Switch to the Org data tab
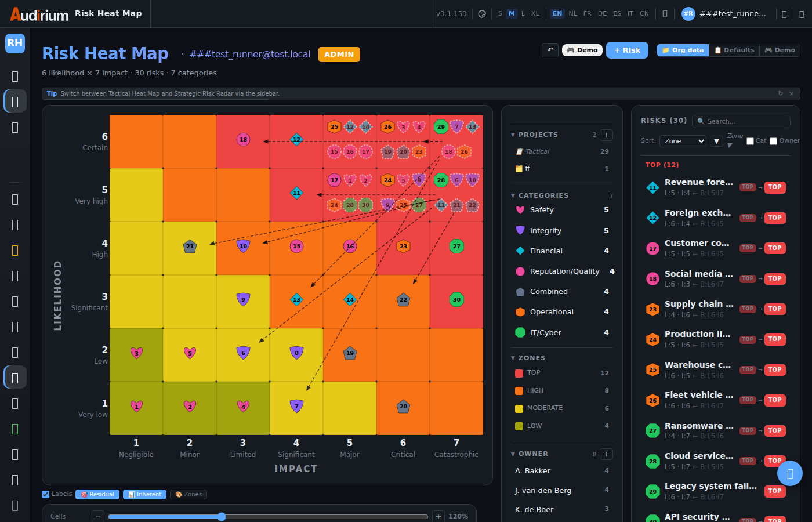Screen dimensions: 812x522 pyautogui.click(x=683, y=50)
